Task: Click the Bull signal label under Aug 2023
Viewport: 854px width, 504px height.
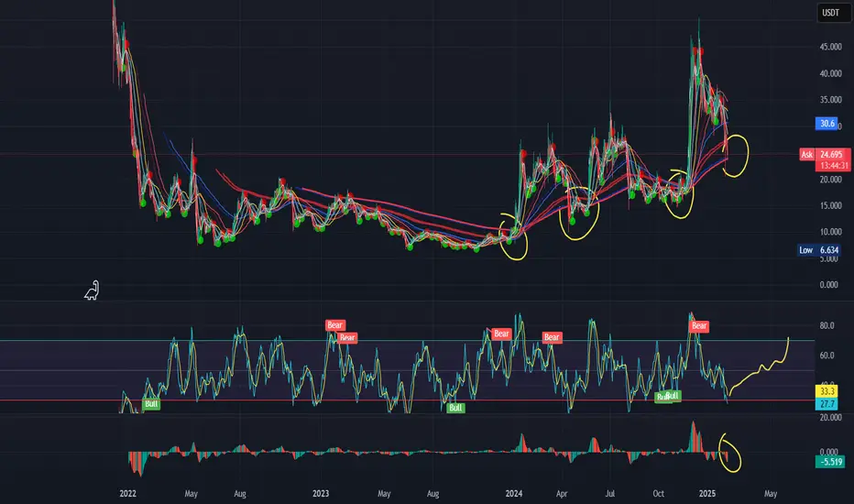Action: coord(455,408)
